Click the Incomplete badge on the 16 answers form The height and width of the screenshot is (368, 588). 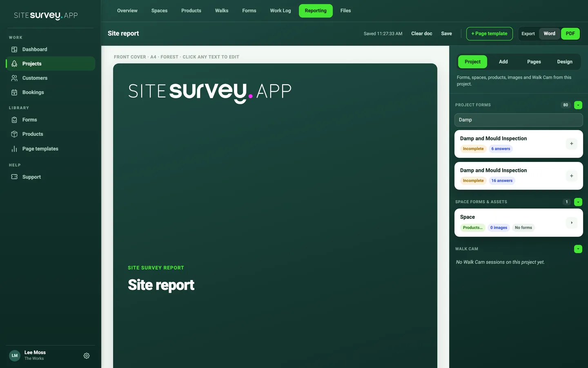pyautogui.click(x=473, y=181)
